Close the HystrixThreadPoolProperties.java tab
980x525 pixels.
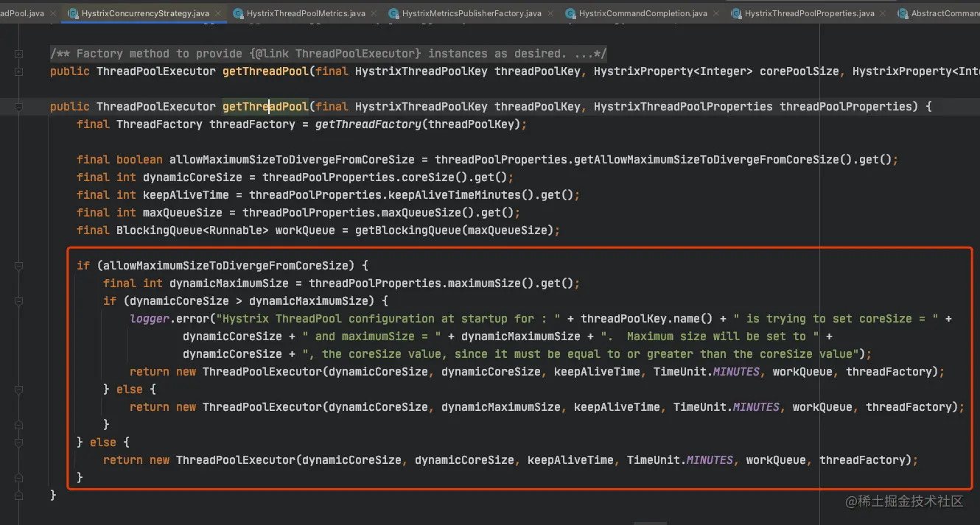[883, 13]
